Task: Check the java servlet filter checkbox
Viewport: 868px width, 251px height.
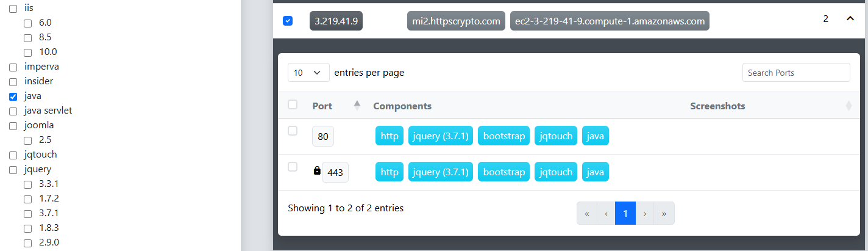Action: coord(13,111)
